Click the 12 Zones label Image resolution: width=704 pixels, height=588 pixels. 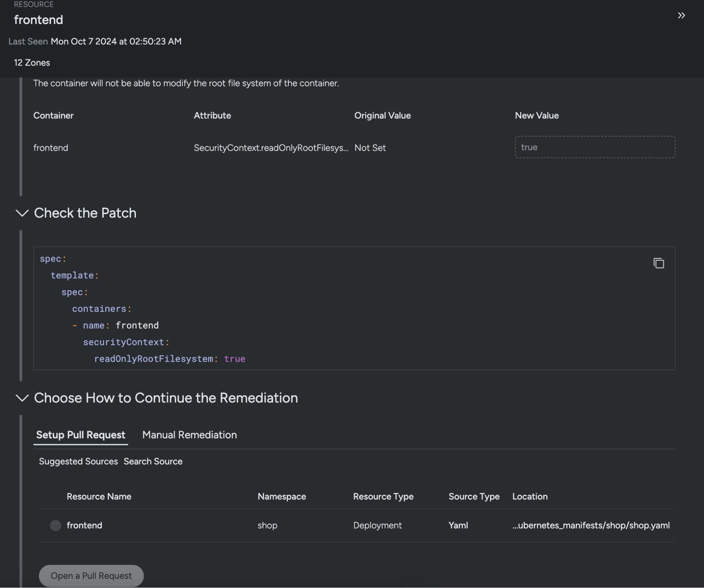point(32,63)
